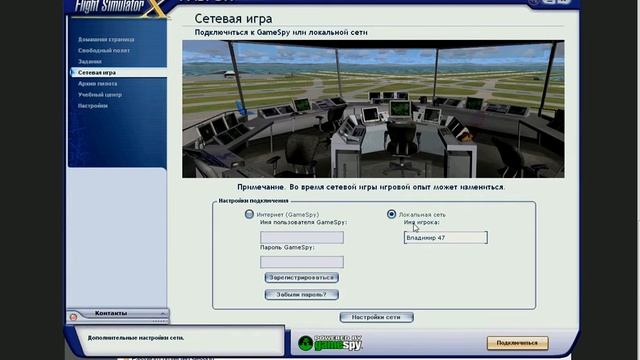Click the player name field Владимир 47
The width and height of the screenshot is (640, 360).
446,238
